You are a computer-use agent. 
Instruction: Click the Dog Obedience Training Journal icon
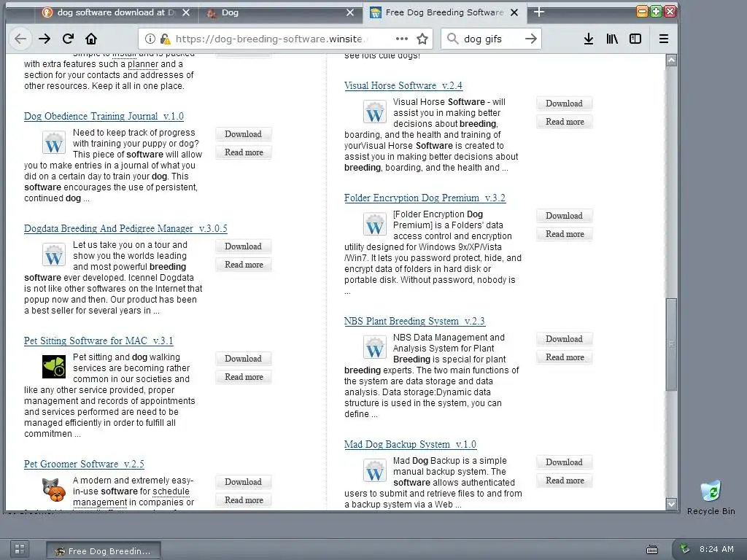(x=54, y=142)
